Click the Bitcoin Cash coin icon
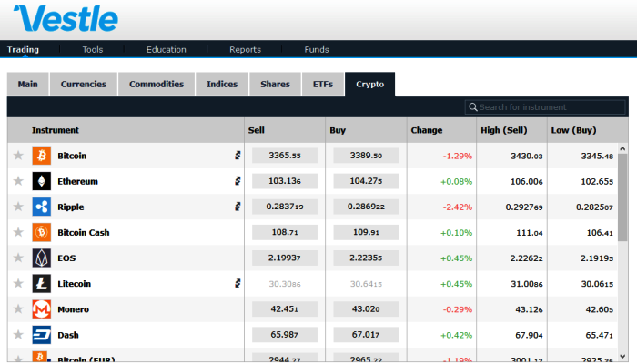The image size is (637, 364). click(x=42, y=232)
